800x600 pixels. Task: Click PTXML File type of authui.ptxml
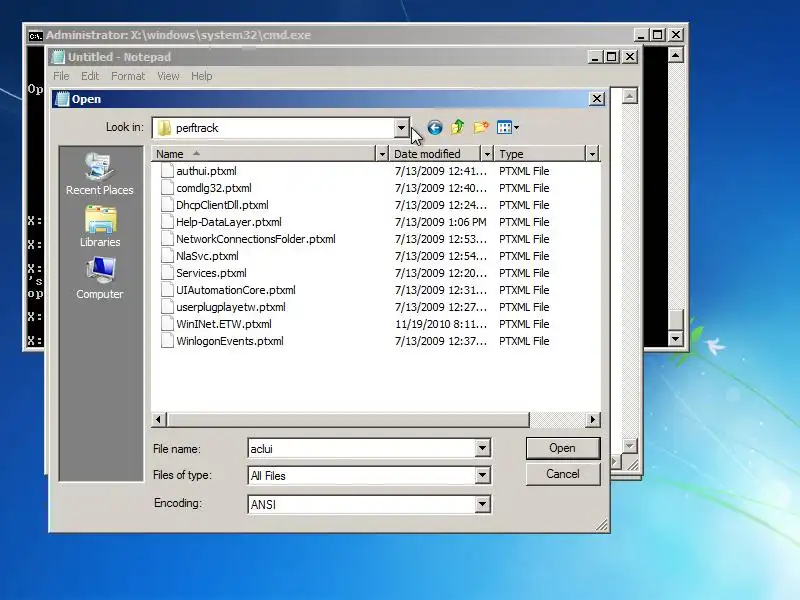coord(524,171)
